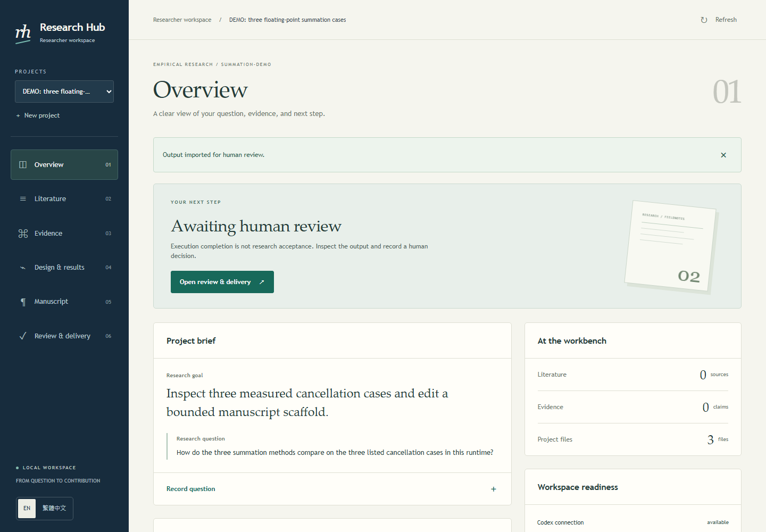The image size is (766, 532).
Task: Click the Project files count row
Action: coord(633,439)
